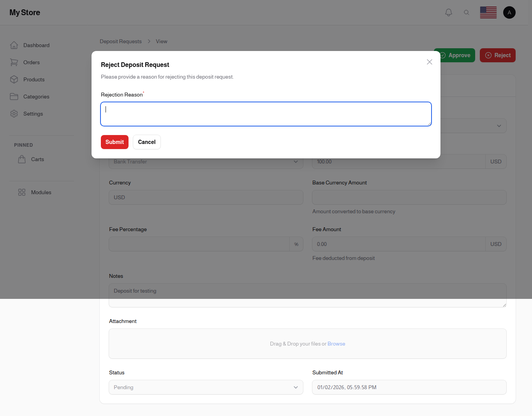This screenshot has height=416, width=532.
Task: Open Orders from the sidebar
Action: [14, 62]
